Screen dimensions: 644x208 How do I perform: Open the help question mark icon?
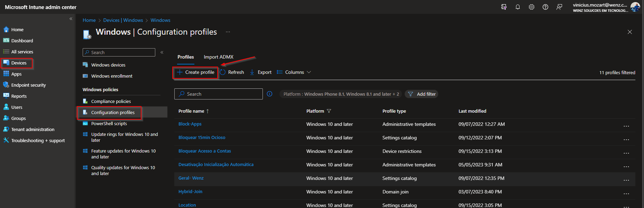point(545,7)
